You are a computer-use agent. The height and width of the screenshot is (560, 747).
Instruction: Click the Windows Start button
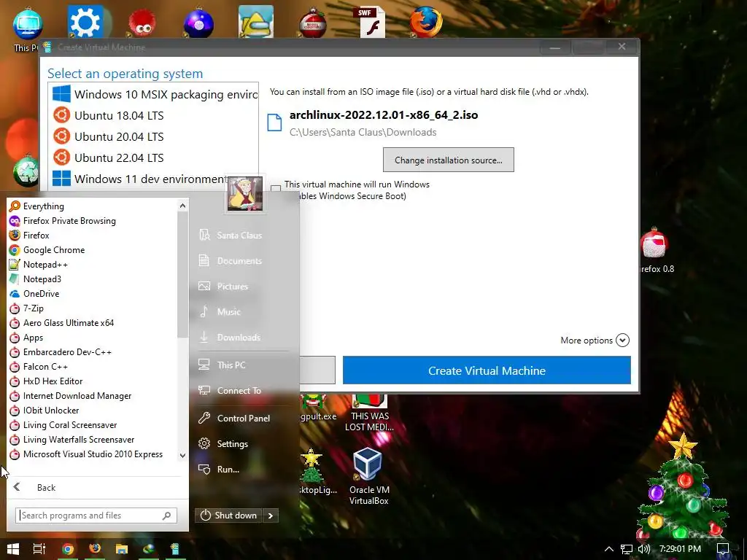[x=13, y=549]
